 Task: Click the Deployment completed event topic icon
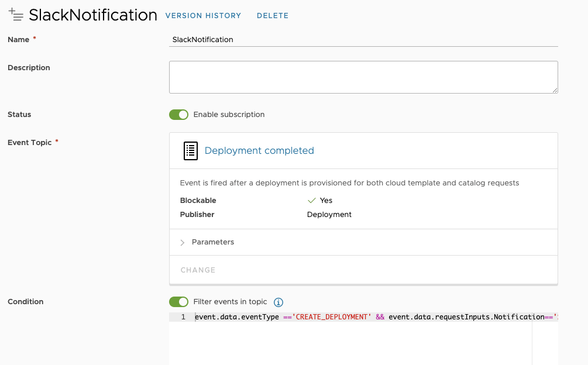tap(191, 151)
